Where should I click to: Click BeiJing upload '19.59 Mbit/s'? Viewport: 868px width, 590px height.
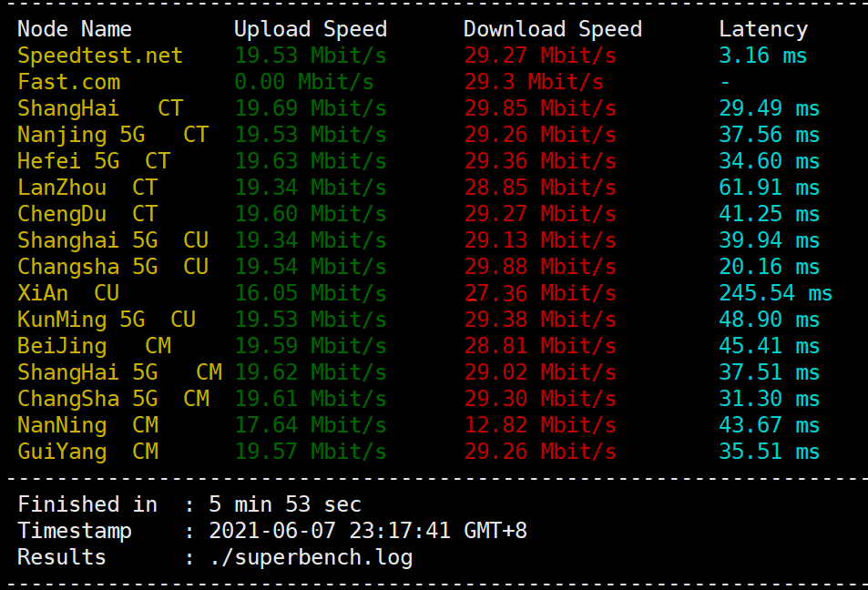click(311, 346)
